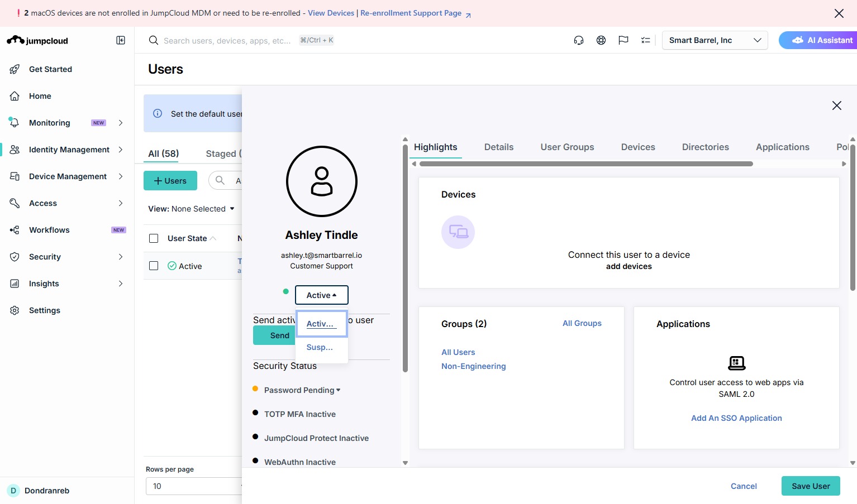
Task: Expand the Access menu chevron
Action: click(x=121, y=203)
